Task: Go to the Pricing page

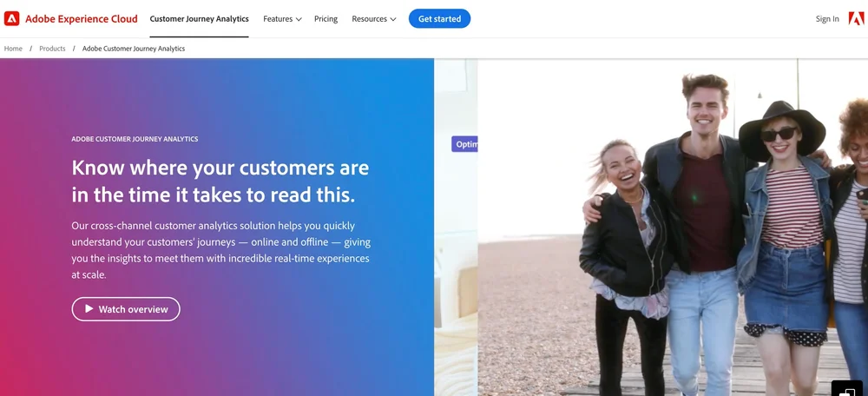Action: [325, 19]
